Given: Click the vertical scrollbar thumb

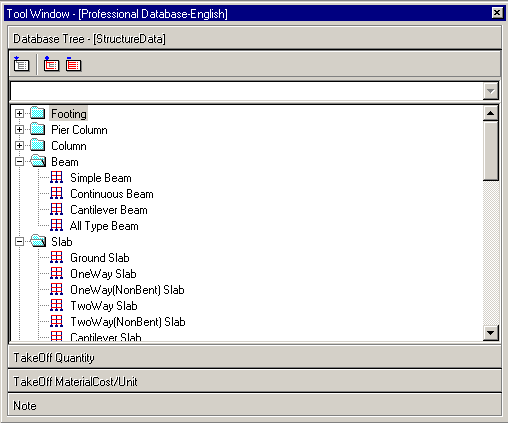Looking at the screenshot, I should pyautogui.click(x=491, y=151).
